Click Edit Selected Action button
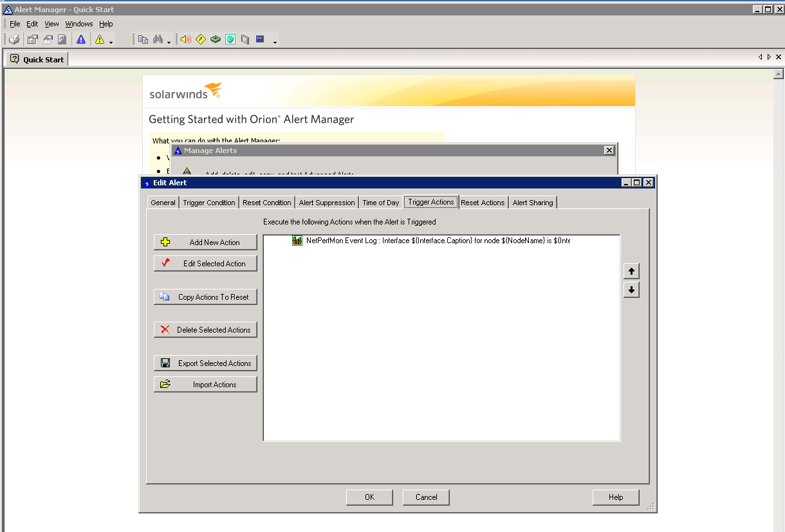The height and width of the screenshot is (532, 785). 205,264
